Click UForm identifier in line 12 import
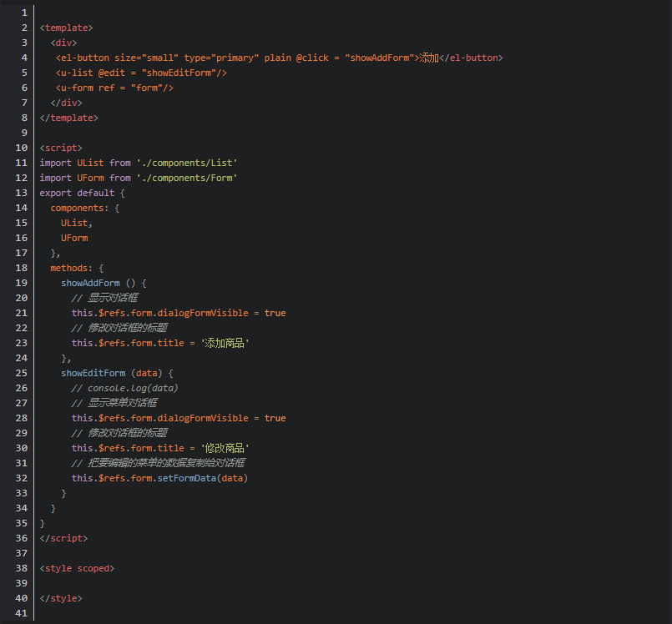 point(90,178)
